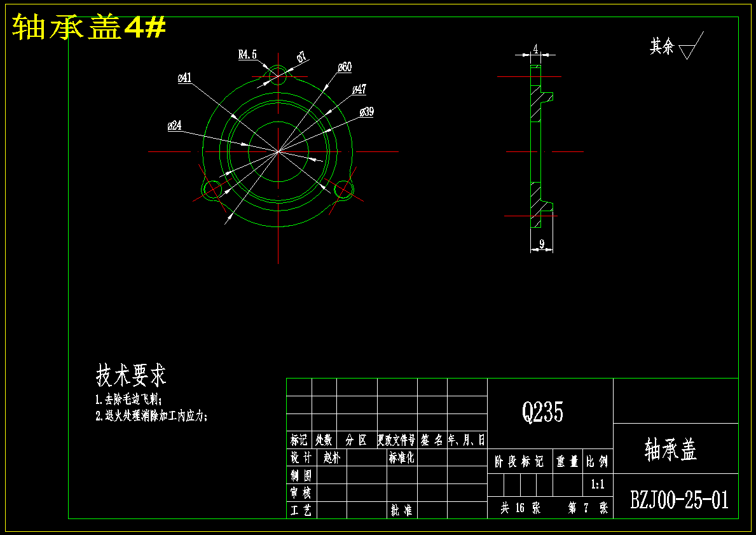Screen dimensions: 756x535
Task: Click the R4.5 radius dimension label
Action: coord(247,54)
